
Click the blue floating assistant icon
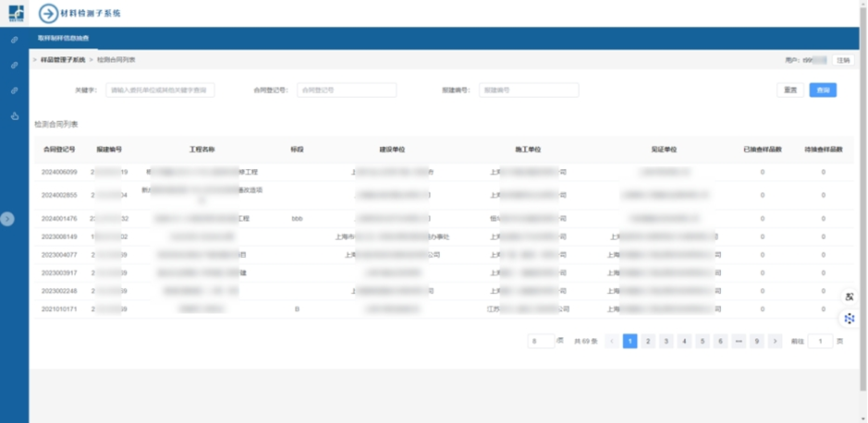click(x=850, y=319)
